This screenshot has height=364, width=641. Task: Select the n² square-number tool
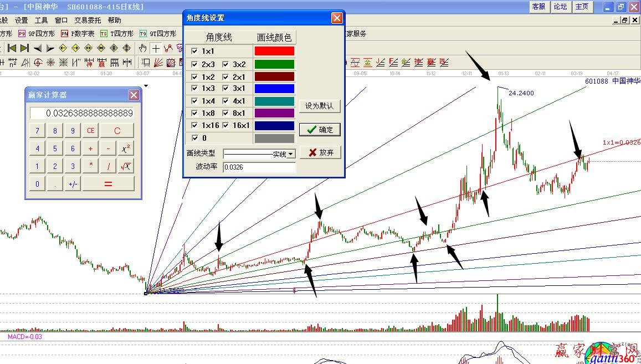(x=13, y=62)
